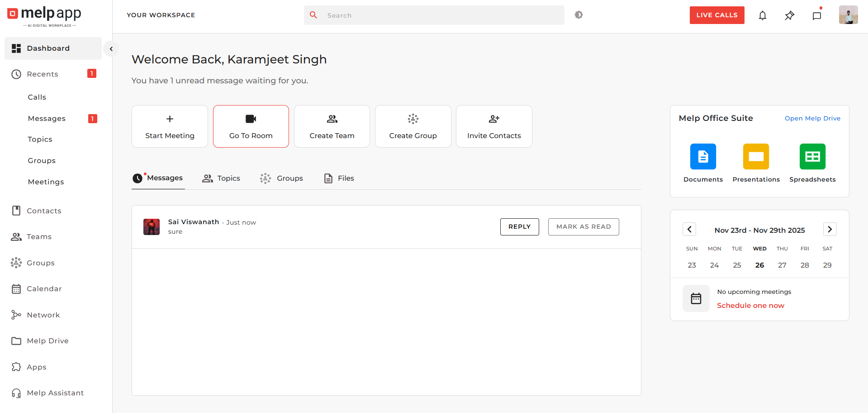Select date 24 in the calendar
The height and width of the screenshot is (413, 868).
tap(714, 265)
